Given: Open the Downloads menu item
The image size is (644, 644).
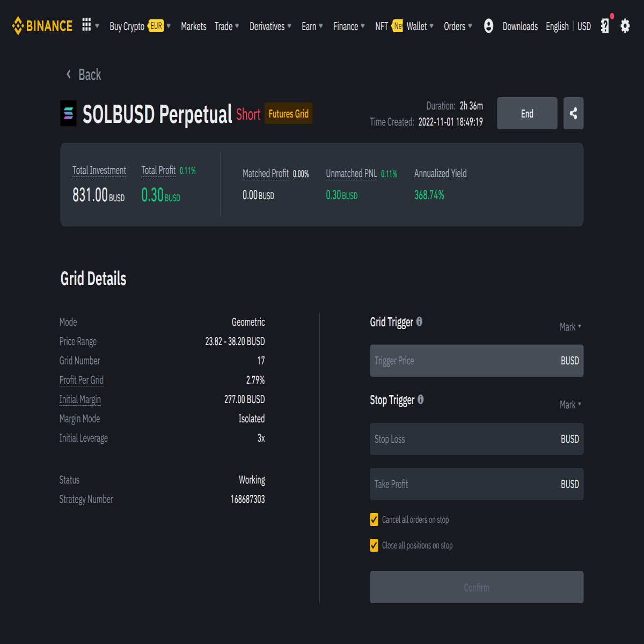Looking at the screenshot, I should (x=520, y=26).
